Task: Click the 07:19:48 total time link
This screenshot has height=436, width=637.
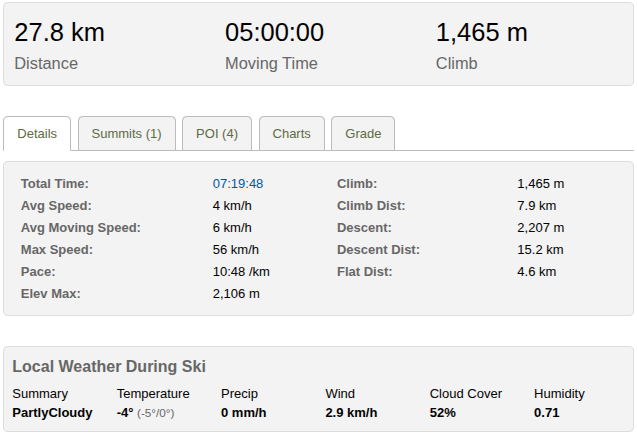Action: click(238, 184)
